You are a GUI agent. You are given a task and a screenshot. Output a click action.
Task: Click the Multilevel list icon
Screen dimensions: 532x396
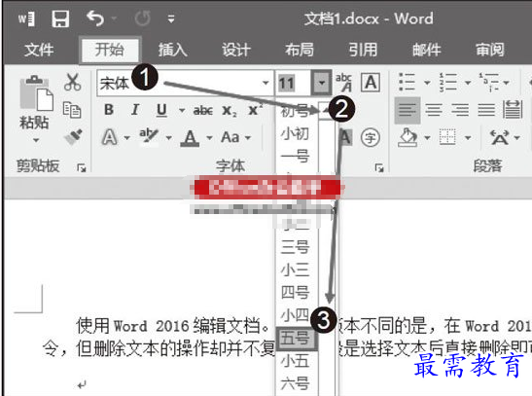[x=488, y=82]
